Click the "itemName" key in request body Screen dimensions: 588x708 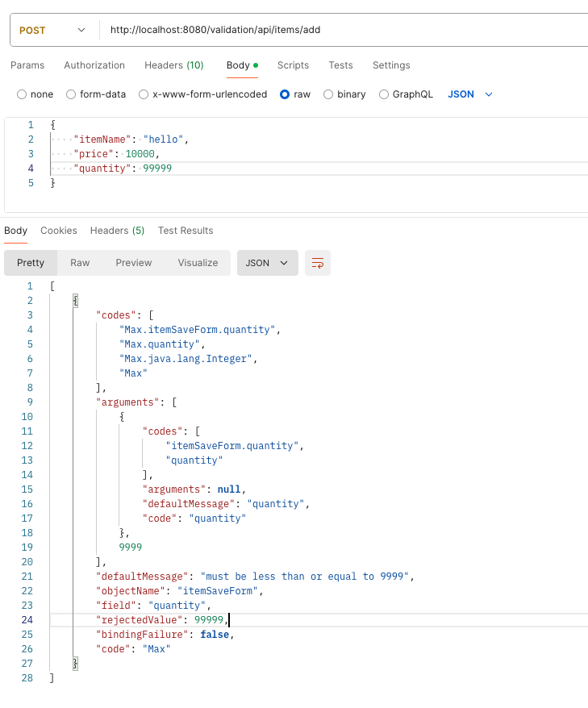[102, 140]
